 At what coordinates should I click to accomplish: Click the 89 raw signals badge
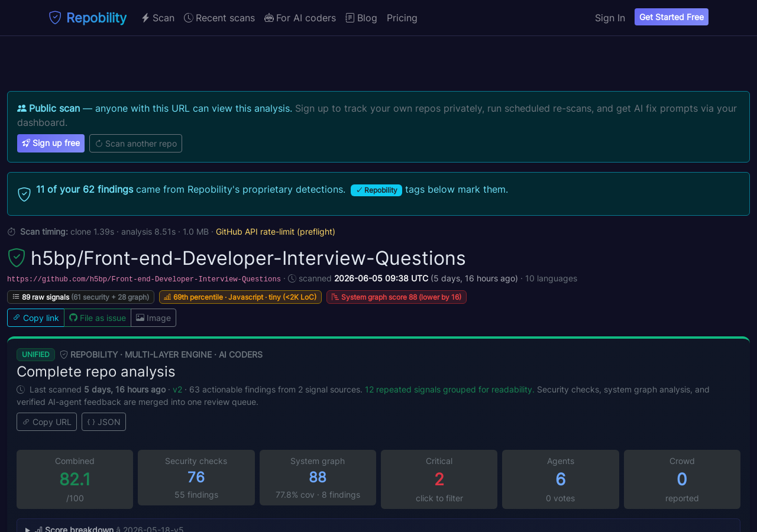(x=80, y=297)
